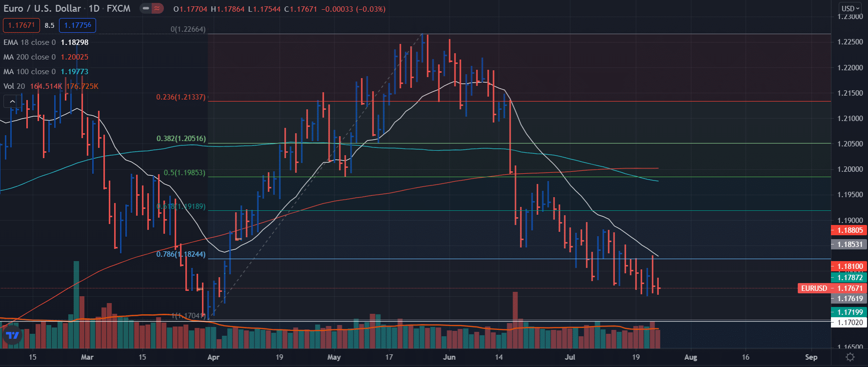The width and height of the screenshot is (868, 367).
Task: Click the EURUSD 1.17671 price tag
Action: coord(832,288)
